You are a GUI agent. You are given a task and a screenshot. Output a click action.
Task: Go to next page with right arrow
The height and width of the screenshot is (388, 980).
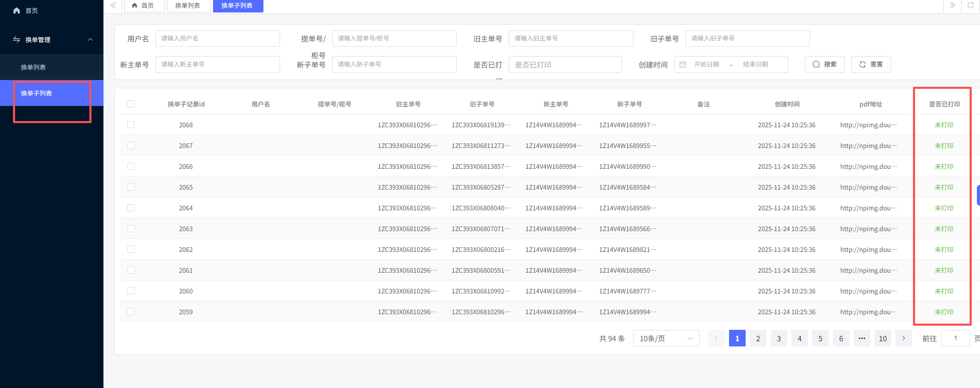click(904, 338)
